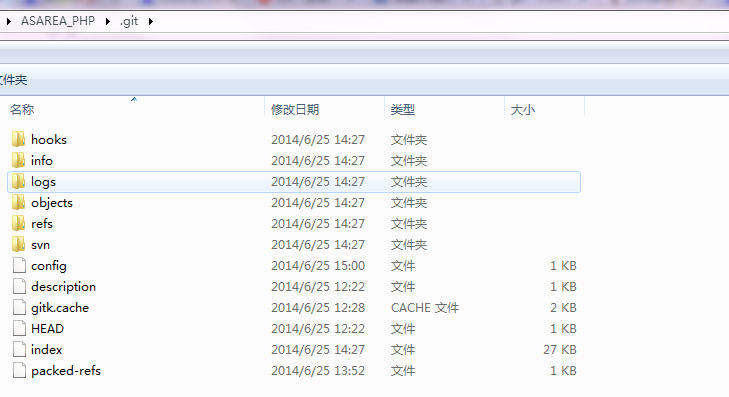The height and width of the screenshot is (397, 729).
Task: Sort by the 修改日期 column header
Action: coord(295,110)
